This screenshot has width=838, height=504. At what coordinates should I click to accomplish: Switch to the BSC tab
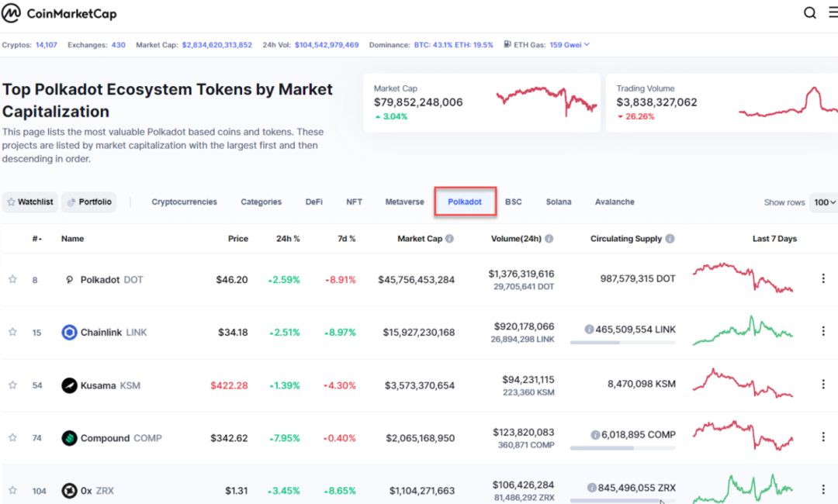point(513,202)
